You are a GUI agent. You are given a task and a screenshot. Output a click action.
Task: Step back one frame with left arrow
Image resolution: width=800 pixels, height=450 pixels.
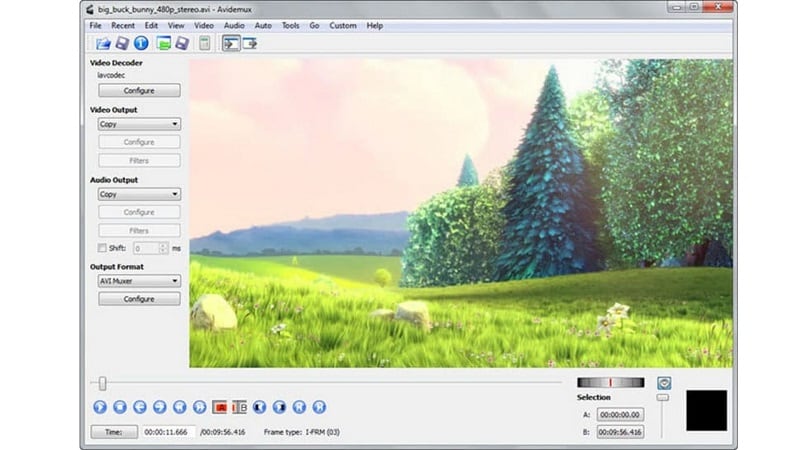click(140, 407)
